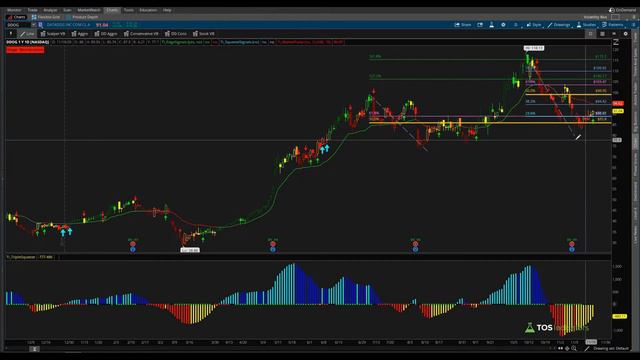Click the DDOG 1Y 1D chart title
Screen dimensions: 640x360
point(27,42)
